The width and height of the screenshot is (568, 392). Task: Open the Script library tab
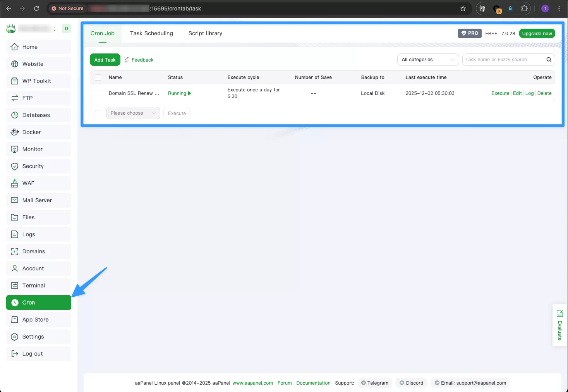205,33
